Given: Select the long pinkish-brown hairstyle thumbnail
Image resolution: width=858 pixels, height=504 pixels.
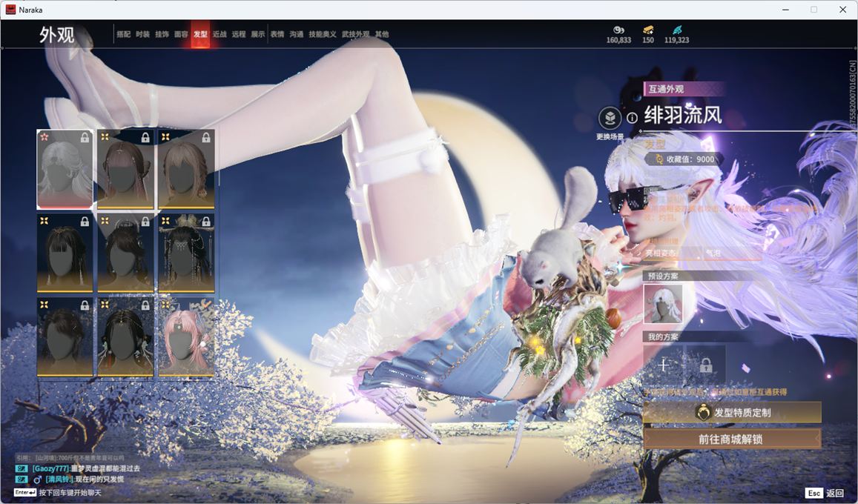Looking at the screenshot, I should 125,170.
